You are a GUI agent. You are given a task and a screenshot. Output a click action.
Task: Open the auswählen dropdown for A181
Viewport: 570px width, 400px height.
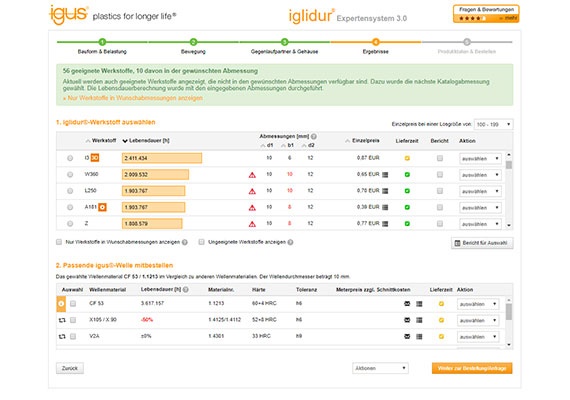pos(480,208)
